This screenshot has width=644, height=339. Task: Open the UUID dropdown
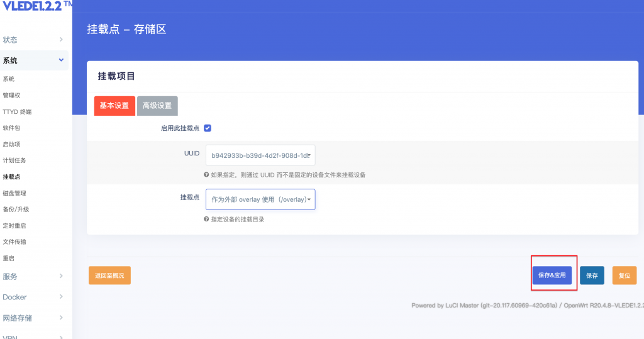click(x=260, y=155)
